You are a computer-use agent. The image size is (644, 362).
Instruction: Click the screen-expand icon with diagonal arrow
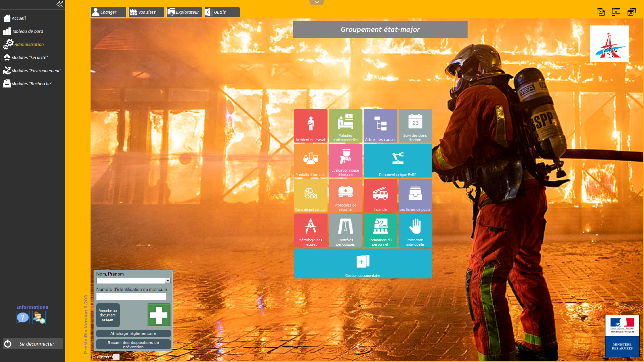(616, 12)
